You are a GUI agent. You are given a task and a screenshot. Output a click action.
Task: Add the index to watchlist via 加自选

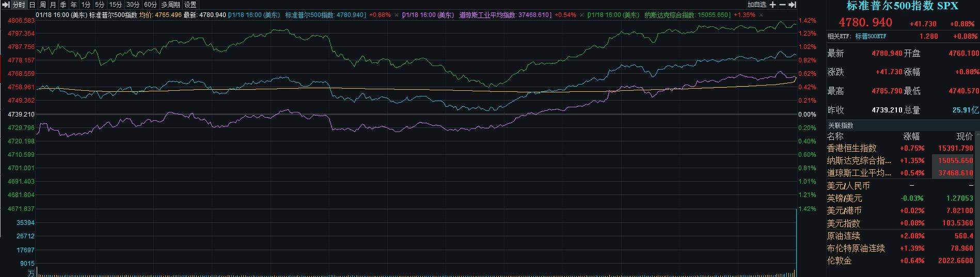pos(757,5)
